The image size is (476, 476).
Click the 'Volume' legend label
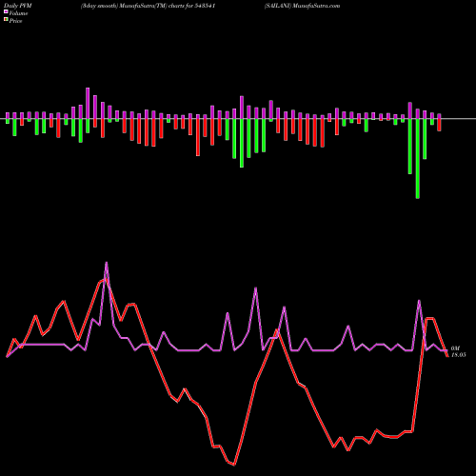point(18,13)
